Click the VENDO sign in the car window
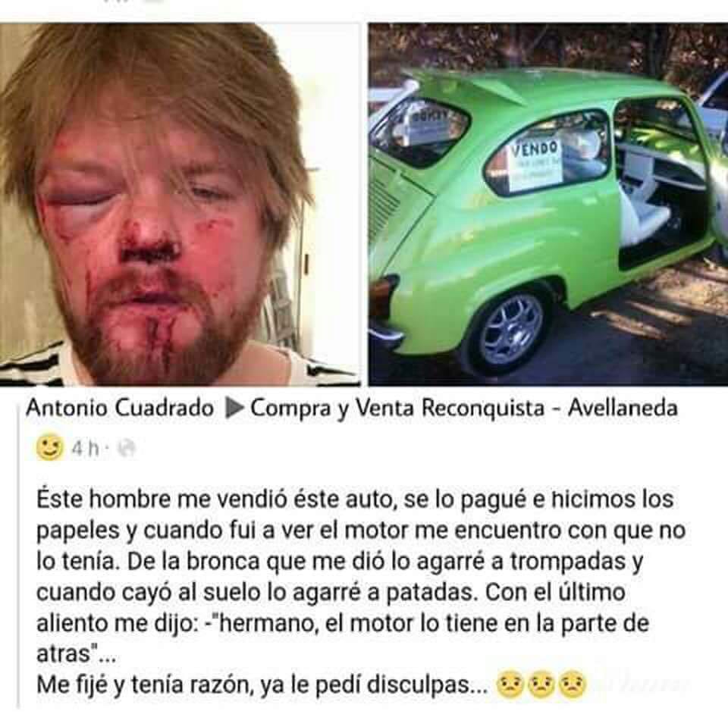This screenshot has width=728, height=714. pos(535,164)
